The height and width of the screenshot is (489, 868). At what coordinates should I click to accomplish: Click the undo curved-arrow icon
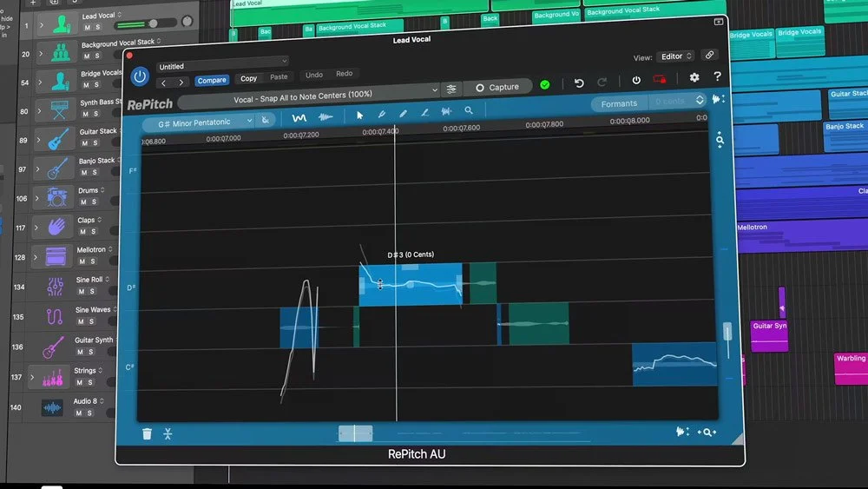pyautogui.click(x=579, y=83)
